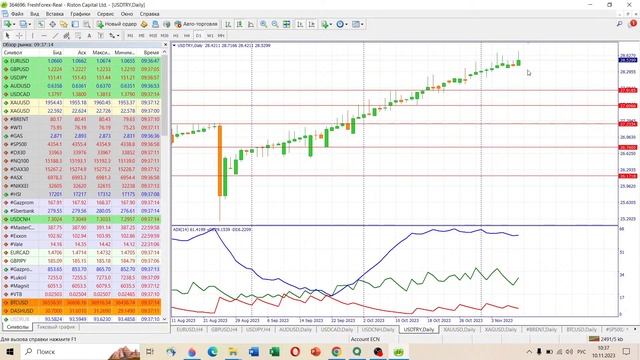Open the MetaQuotes Language Editor icon

(144, 24)
